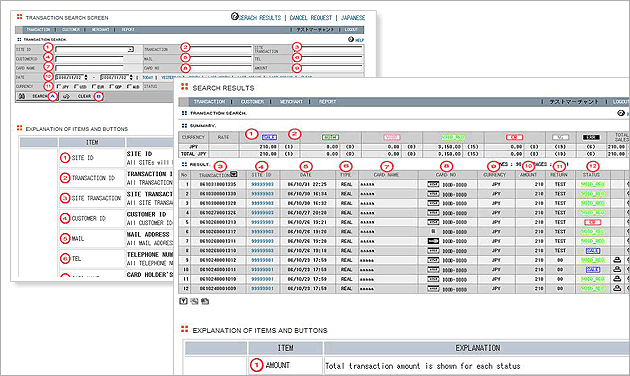
Task: Follow the CANCEL REQUEST link
Action: click(x=311, y=18)
